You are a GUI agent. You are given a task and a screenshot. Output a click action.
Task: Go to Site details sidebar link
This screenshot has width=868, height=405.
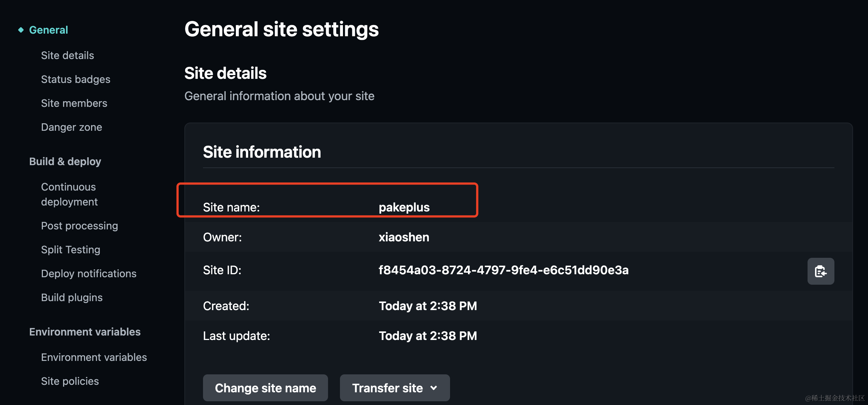pos(68,55)
